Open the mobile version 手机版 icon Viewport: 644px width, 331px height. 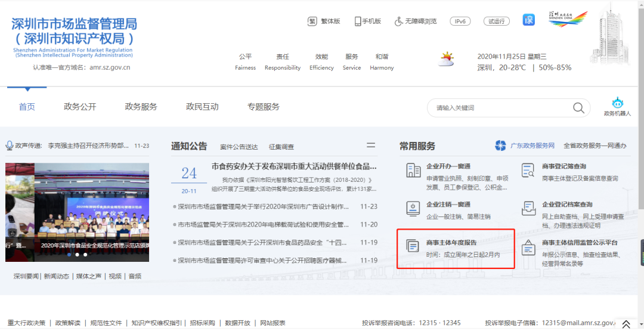[x=358, y=21]
